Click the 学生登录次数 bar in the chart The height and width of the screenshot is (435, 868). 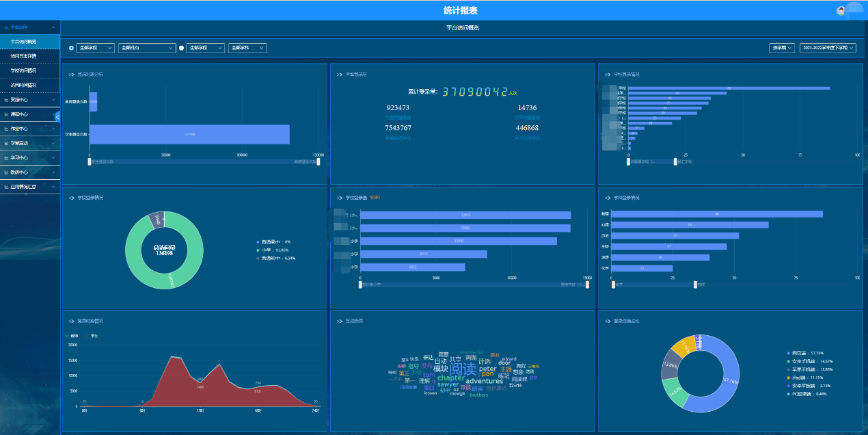pos(189,135)
